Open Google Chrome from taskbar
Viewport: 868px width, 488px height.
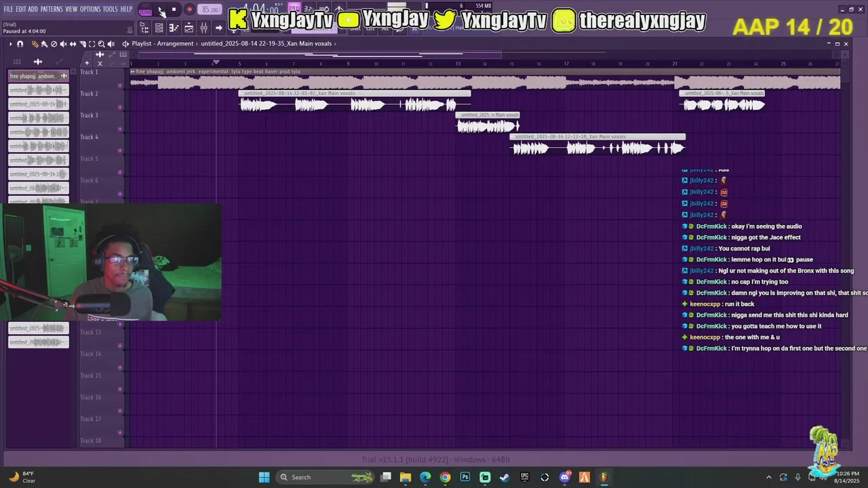tap(445, 477)
